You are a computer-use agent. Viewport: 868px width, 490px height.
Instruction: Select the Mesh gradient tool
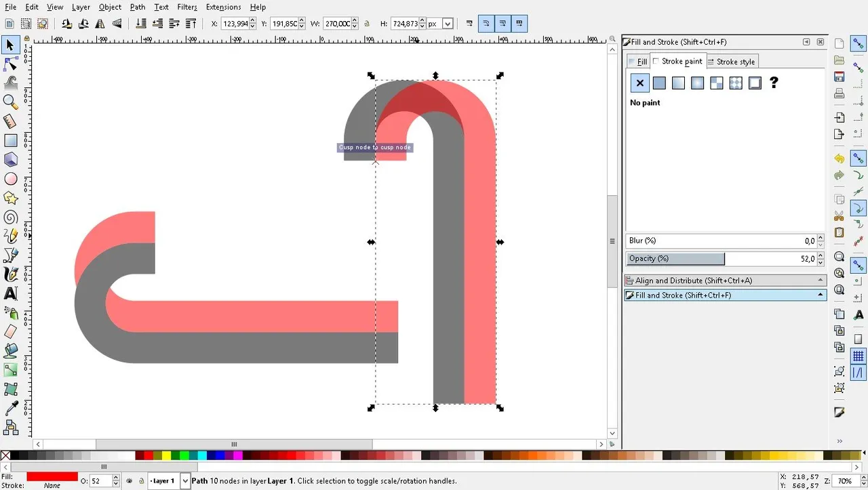click(x=10, y=390)
